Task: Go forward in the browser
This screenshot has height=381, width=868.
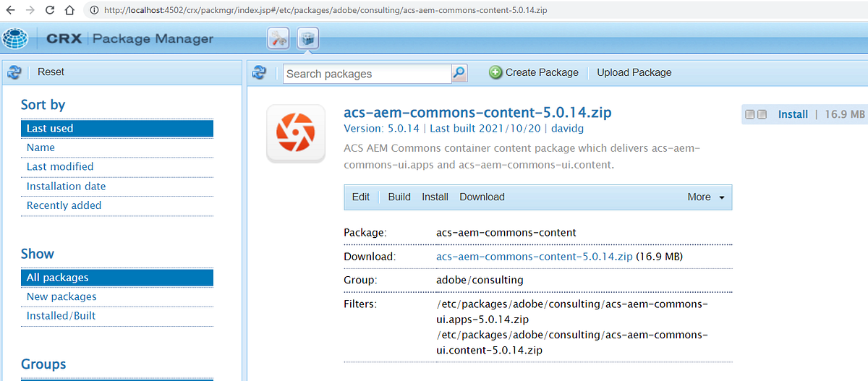Action: (30, 11)
